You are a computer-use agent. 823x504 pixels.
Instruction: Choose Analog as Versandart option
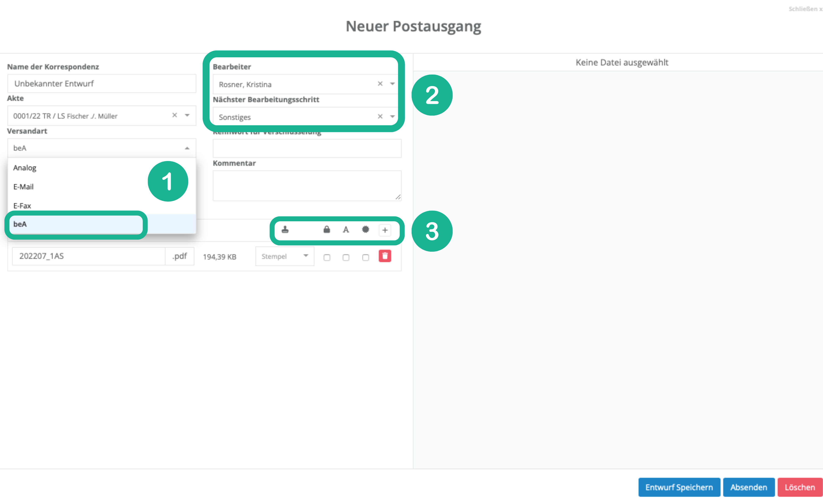(25, 168)
